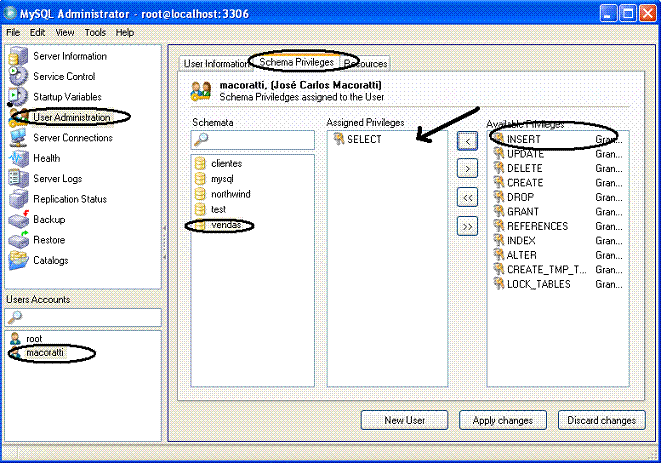Image resolution: width=661 pixels, height=463 pixels.
Task: Open the Help menu
Action: tap(125, 32)
